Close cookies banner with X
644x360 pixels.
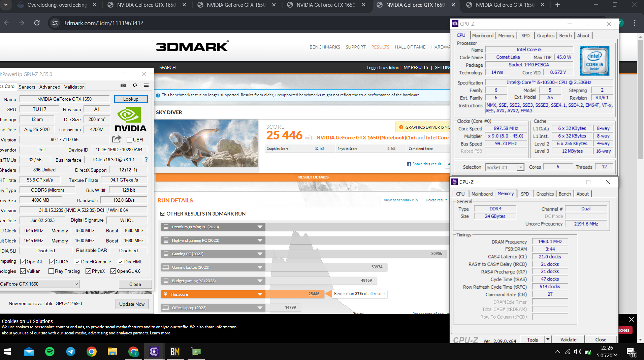coord(632,319)
